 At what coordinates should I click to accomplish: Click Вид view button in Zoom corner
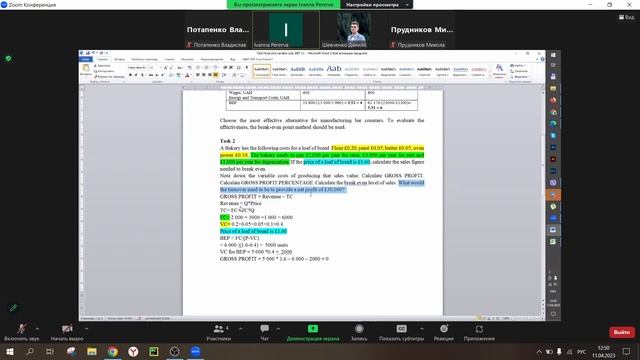coord(627,17)
